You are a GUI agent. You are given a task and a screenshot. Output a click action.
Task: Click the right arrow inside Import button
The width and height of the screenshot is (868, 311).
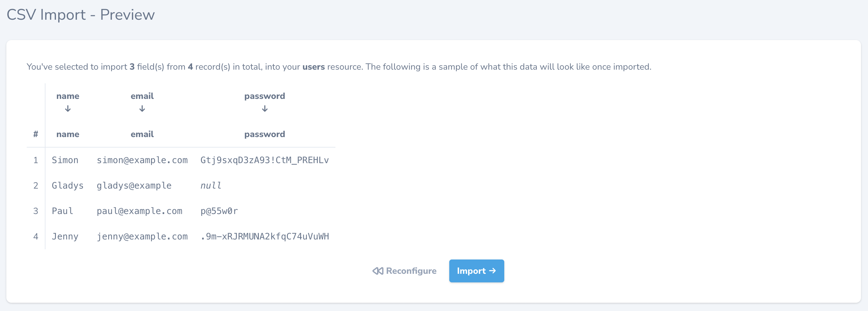pos(492,271)
